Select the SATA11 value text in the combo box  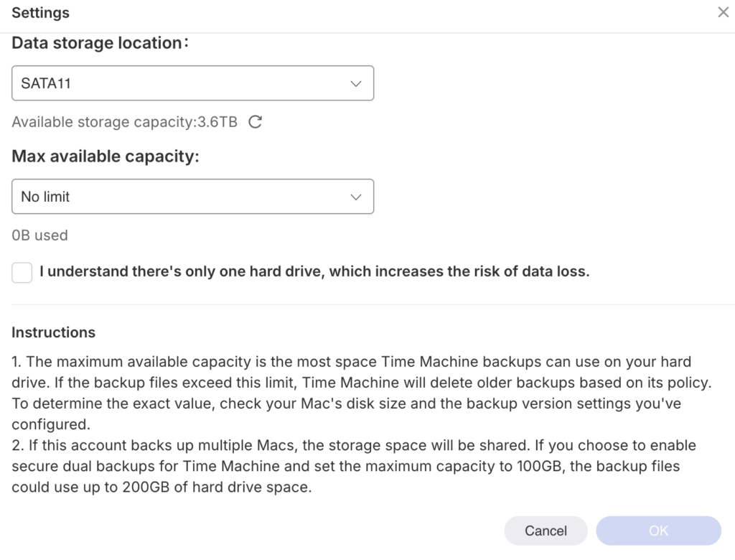(46, 84)
